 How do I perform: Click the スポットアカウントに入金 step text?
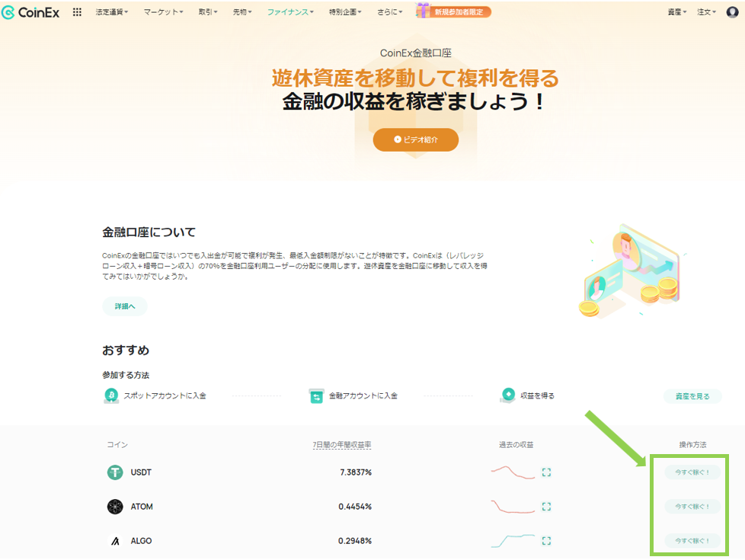tap(165, 395)
